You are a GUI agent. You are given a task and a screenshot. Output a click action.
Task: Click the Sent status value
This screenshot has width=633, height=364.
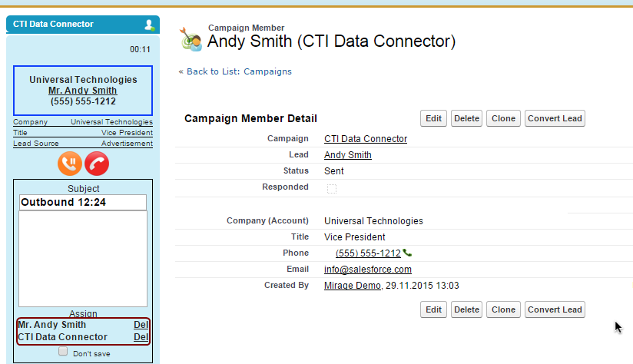tap(334, 171)
